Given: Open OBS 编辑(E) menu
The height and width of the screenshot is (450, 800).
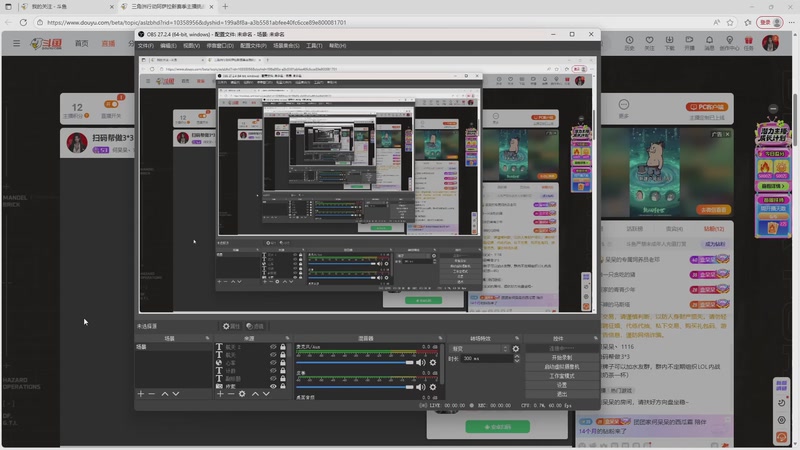Looking at the screenshot, I should [x=168, y=46].
